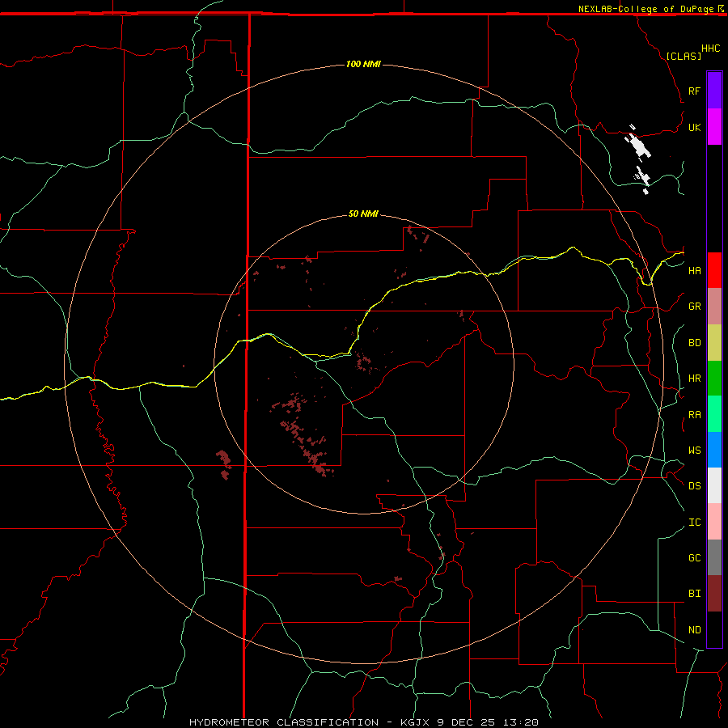The image size is (728, 728).
Task: Click the white dry-snow echo in northeast
Action: coord(639,146)
